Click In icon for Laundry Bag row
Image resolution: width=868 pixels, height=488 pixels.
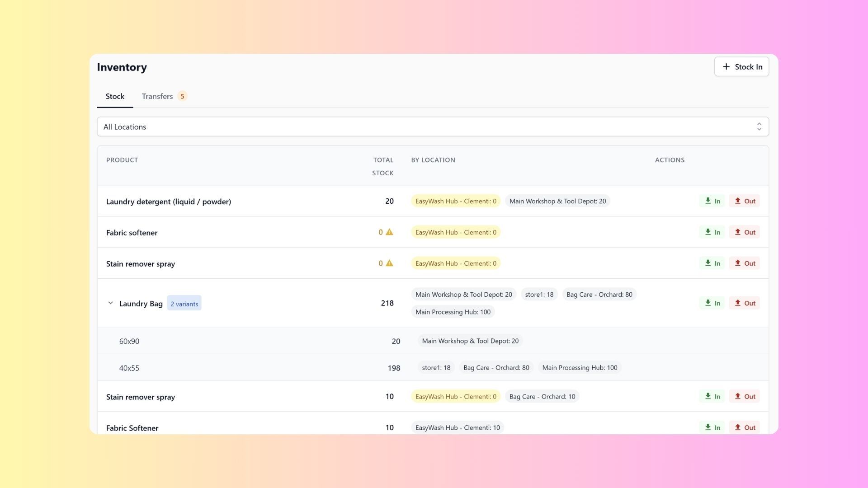(708, 303)
